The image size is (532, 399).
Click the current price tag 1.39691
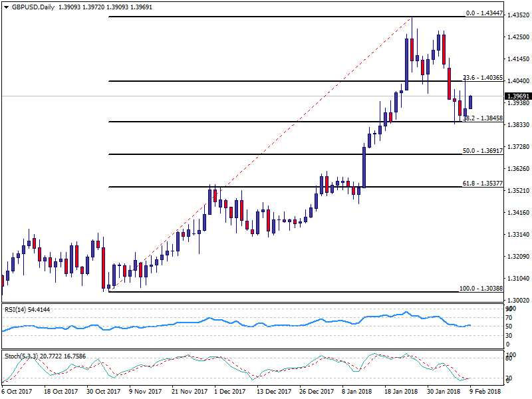(517, 96)
